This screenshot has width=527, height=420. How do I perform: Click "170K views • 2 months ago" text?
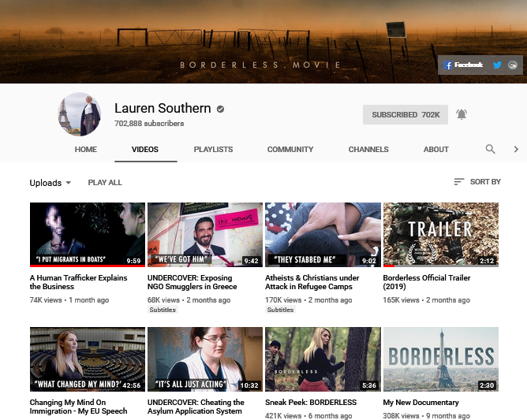point(308,299)
